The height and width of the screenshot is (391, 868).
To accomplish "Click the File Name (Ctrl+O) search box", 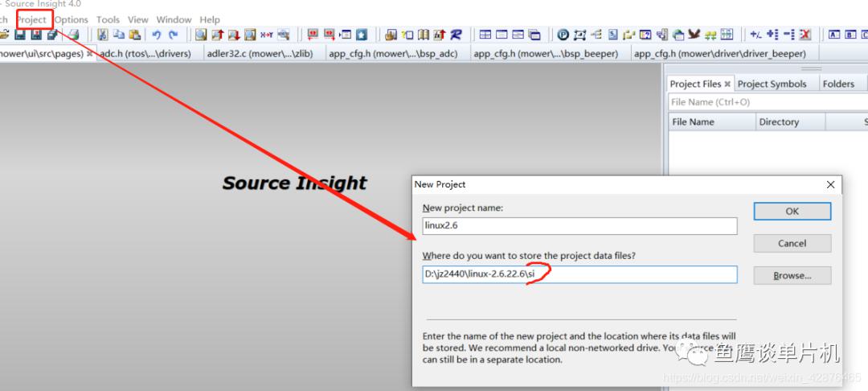I will (x=768, y=102).
